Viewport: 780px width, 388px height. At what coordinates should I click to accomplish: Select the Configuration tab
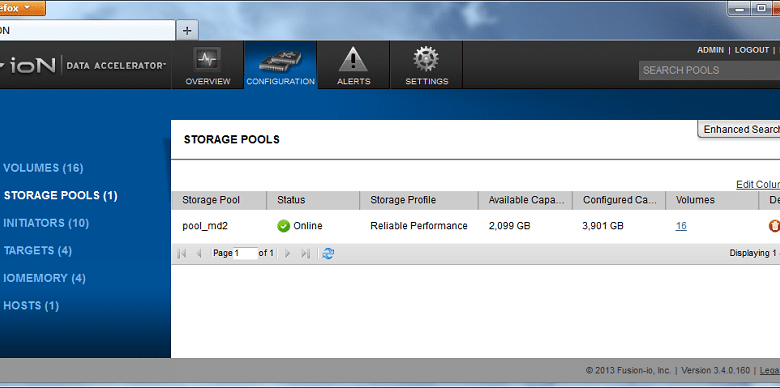(x=281, y=65)
